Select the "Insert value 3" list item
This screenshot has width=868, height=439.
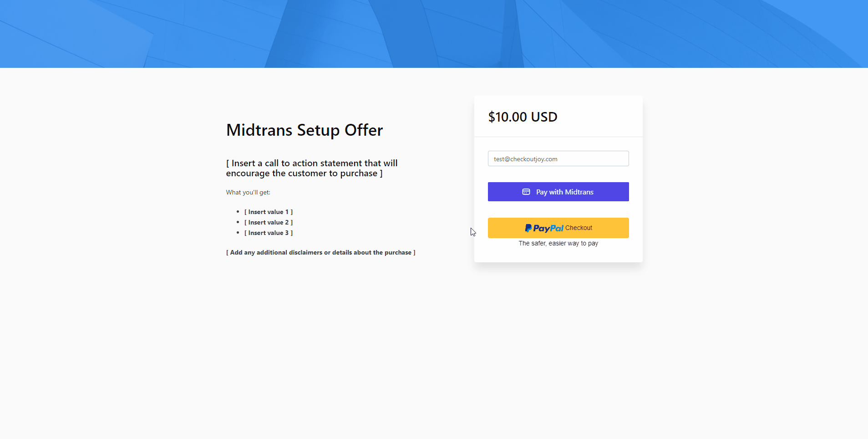pyautogui.click(x=269, y=233)
